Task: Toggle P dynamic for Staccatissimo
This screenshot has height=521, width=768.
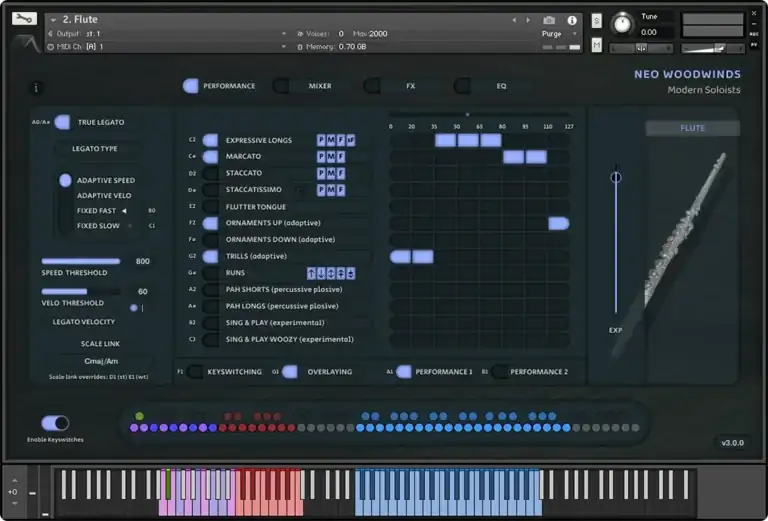Action: coord(321,190)
